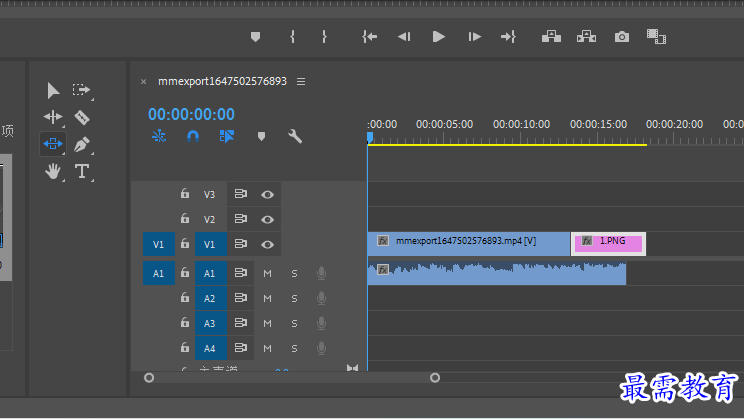Viewport: 744px width, 419px height.
Task: Toggle V2 track lock
Action: tap(185, 219)
